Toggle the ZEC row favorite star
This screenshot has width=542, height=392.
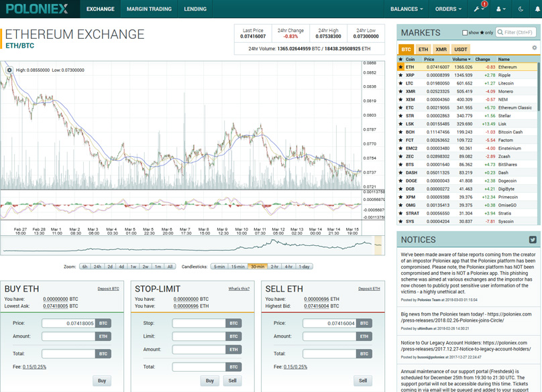pos(400,156)
